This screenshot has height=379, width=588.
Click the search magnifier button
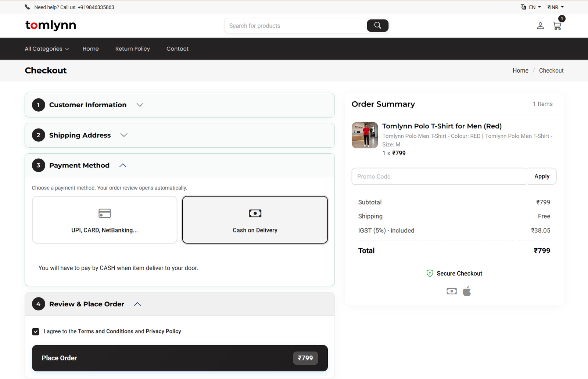(377, 25)
